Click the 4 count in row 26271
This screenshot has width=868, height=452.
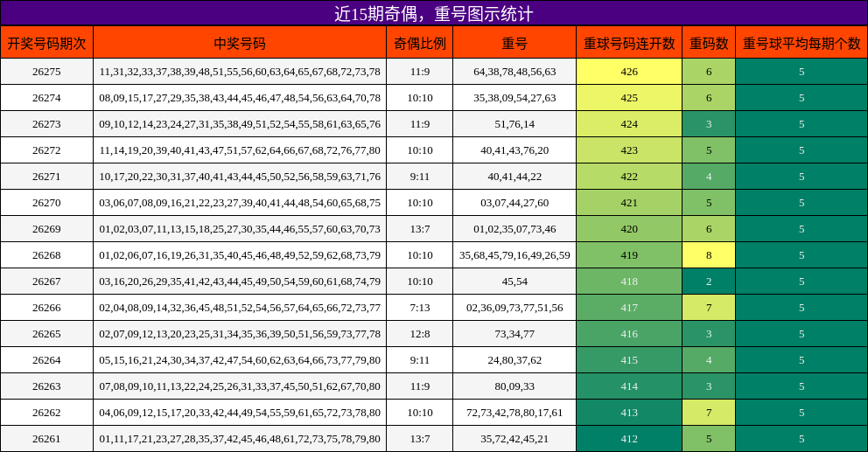(709, 177)
